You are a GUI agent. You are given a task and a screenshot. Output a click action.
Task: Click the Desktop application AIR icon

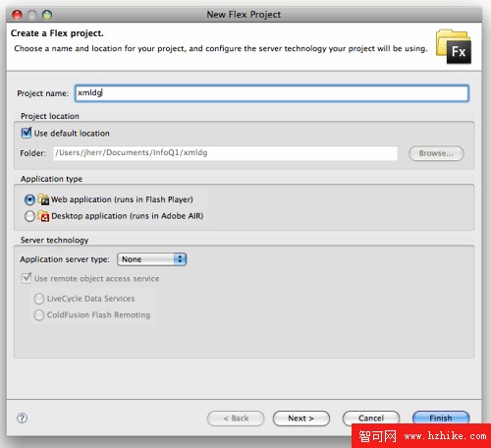[x=43, y=216]
